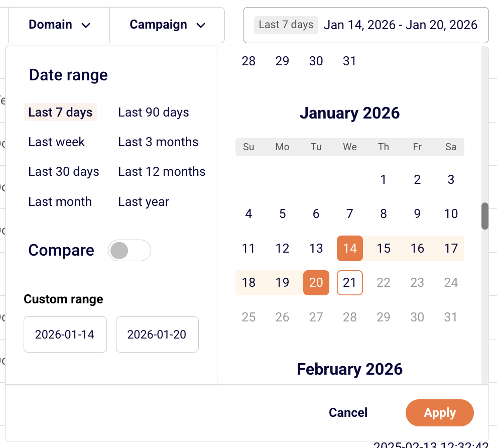
Task: Pick January 8 in the calendar
Action: [x=384, y=214]
